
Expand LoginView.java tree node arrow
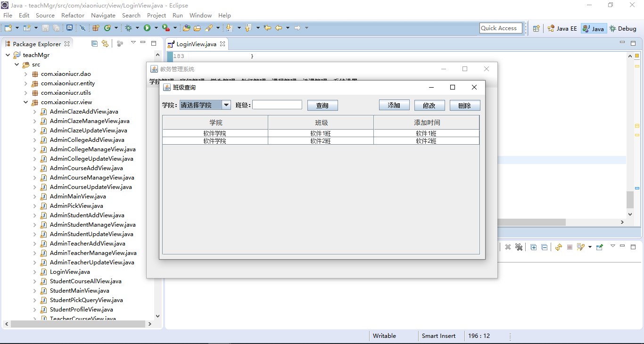point(34,272)
